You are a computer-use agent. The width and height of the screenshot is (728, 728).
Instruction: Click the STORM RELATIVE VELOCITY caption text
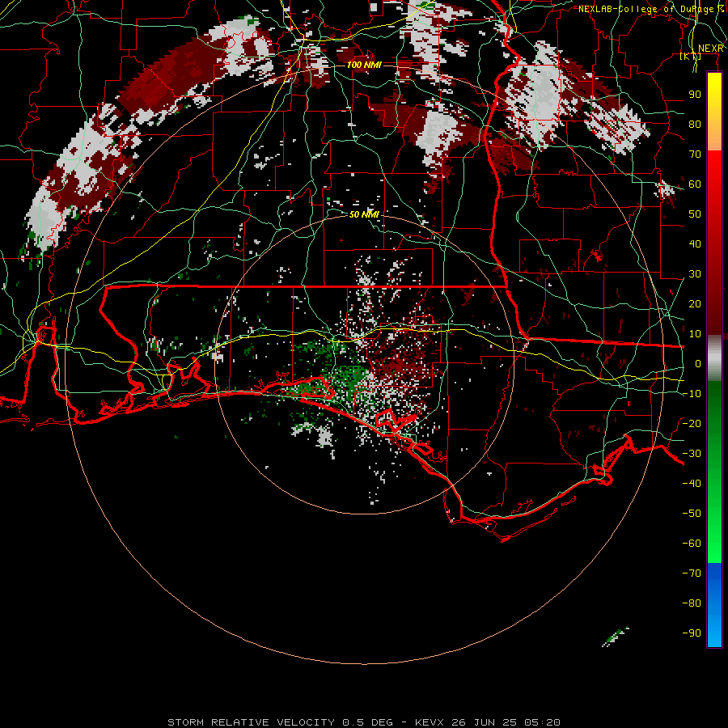(x=364, y=722)
